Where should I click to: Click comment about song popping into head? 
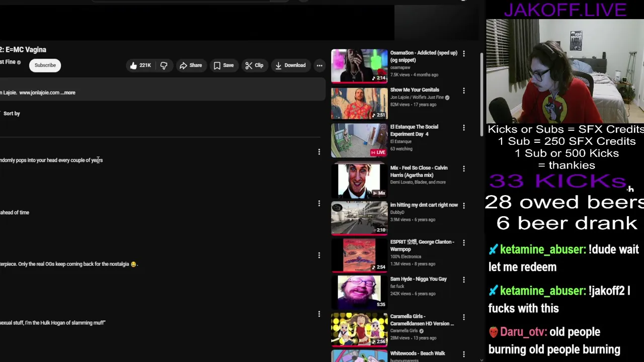(x=51, y=160)
